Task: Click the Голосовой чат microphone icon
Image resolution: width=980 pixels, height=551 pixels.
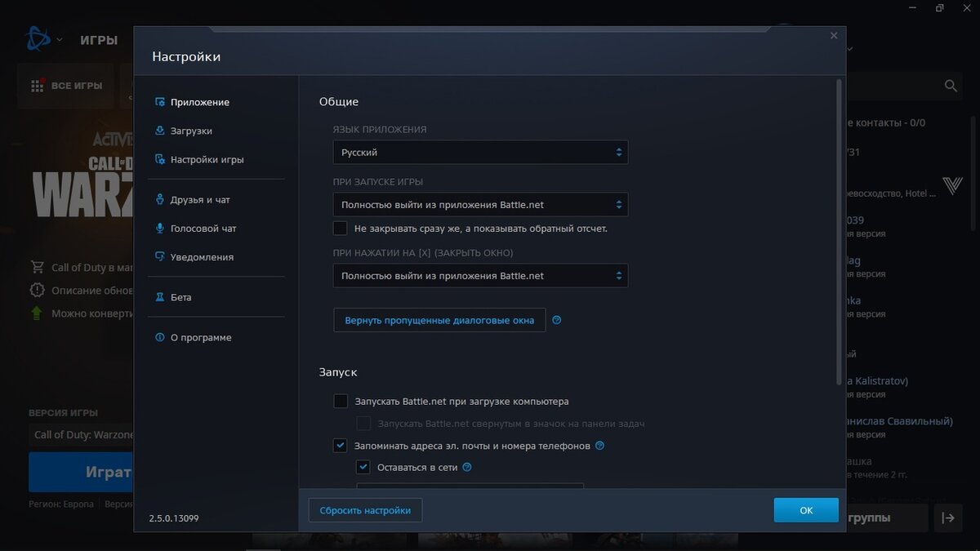Action: [x=160, y=229]
